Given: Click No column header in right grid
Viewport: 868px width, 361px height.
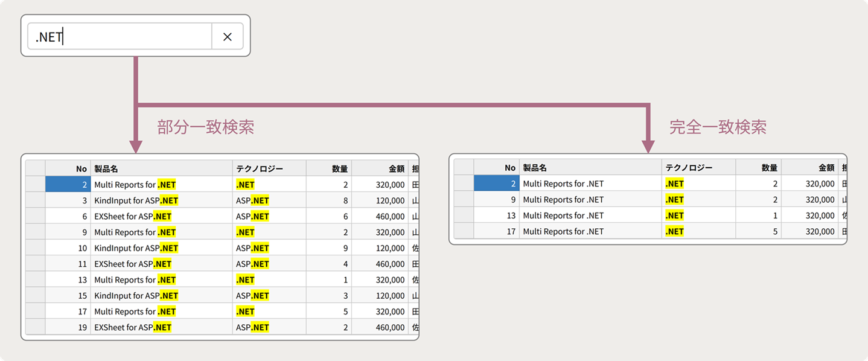Looking at the screenshot, I should pyautogui.click(x=496, y=168).
